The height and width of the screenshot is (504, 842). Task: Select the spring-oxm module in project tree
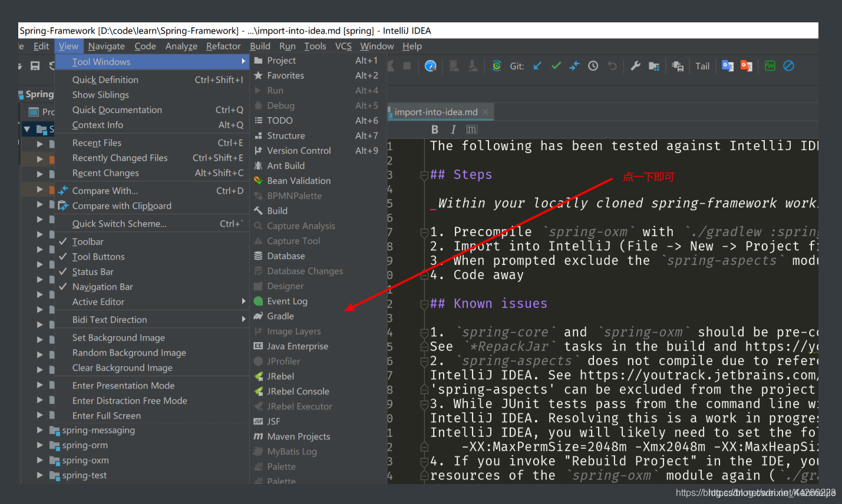85,460
